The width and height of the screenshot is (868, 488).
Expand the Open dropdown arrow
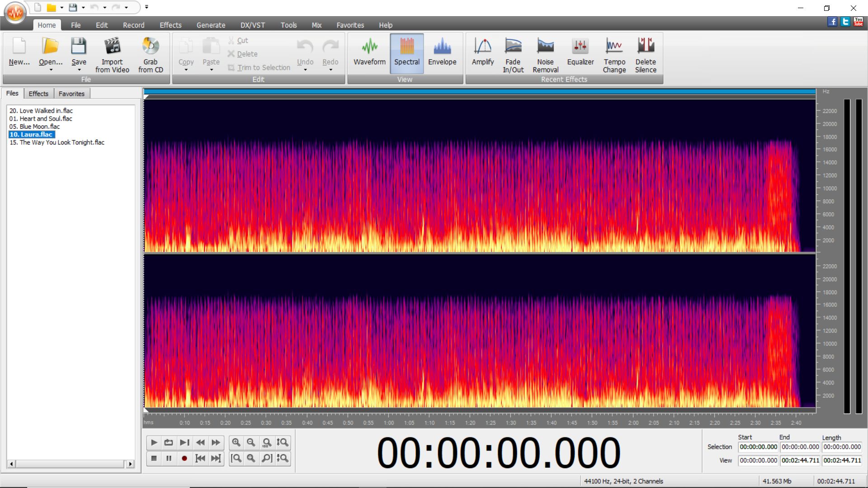coord(51,70)
